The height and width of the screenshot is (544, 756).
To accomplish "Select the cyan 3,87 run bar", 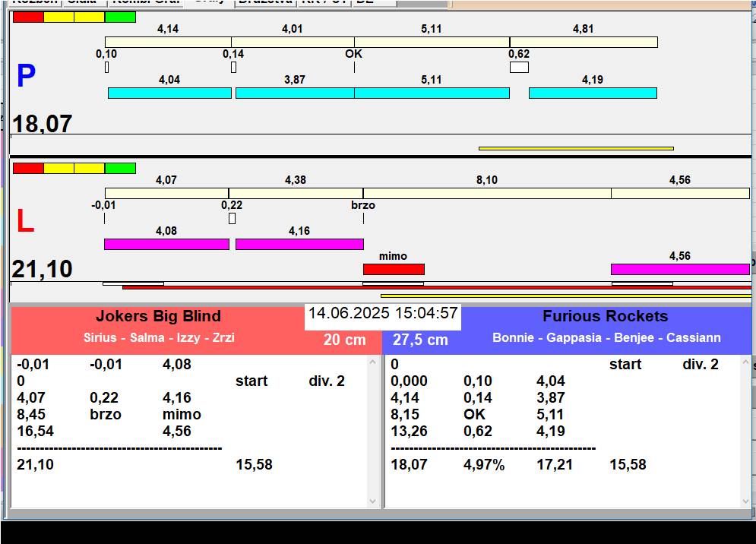I will tap(295, 93).
